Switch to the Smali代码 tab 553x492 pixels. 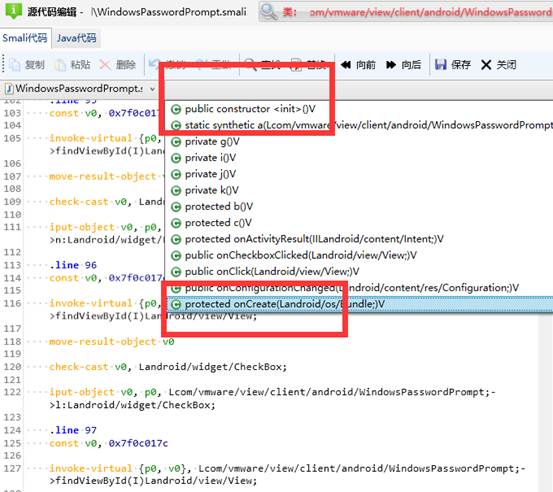pyautogui.click(x=24, y=38)
